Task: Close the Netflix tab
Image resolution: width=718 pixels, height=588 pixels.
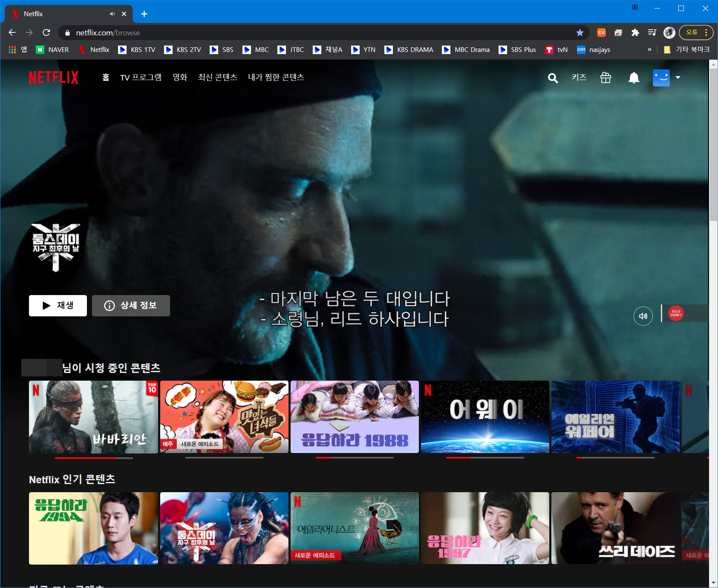Action: [x=124, y=14]
